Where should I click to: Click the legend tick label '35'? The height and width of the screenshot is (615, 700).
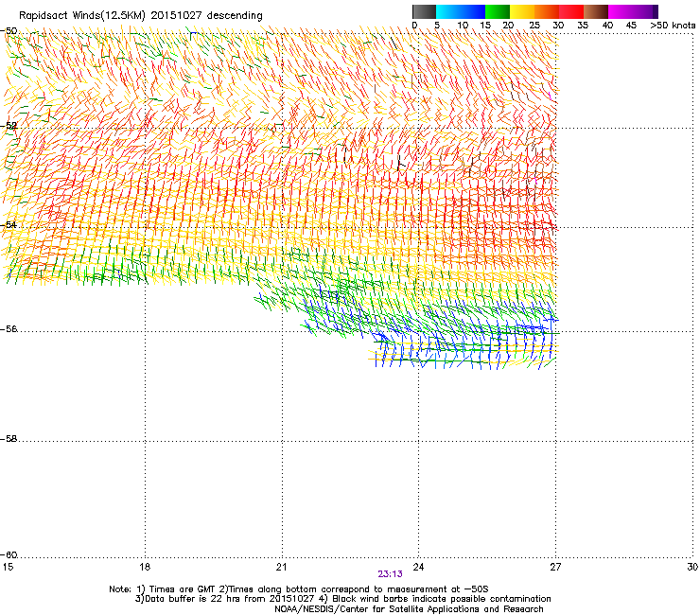pyautogui.click(x=583, y=25)
